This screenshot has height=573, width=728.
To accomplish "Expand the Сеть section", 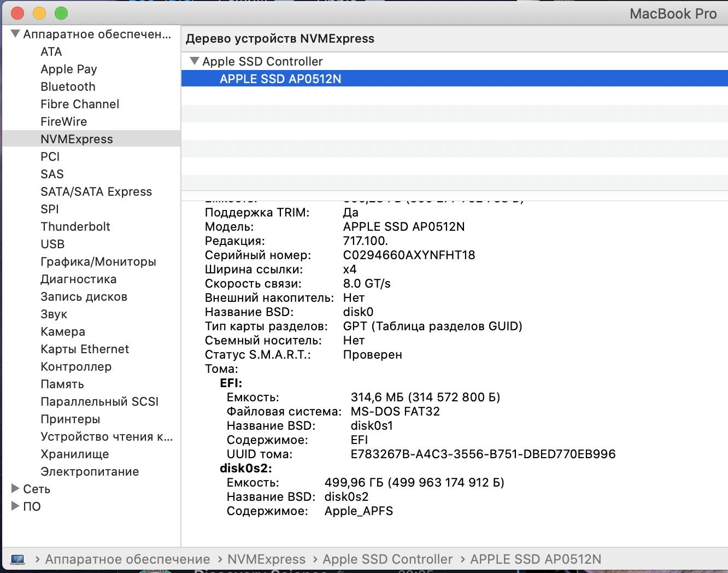I will [x=15, y=488].
